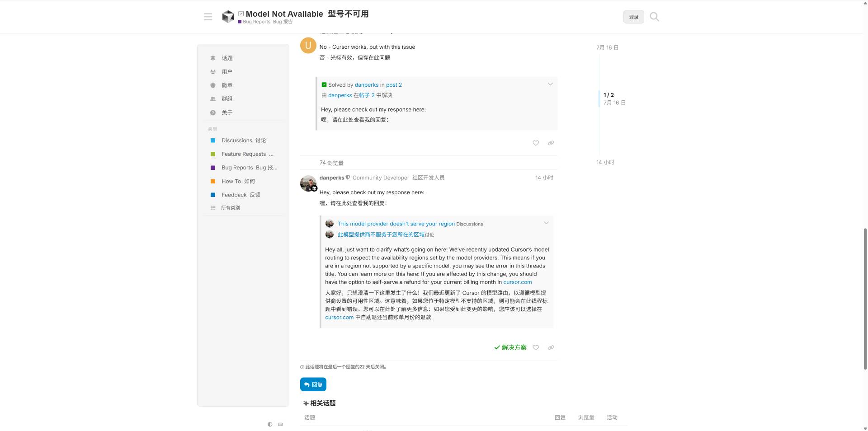Expand the Solved by danperks quote
Viewport: 868px width, 431px height.
(x=550, y=84)
